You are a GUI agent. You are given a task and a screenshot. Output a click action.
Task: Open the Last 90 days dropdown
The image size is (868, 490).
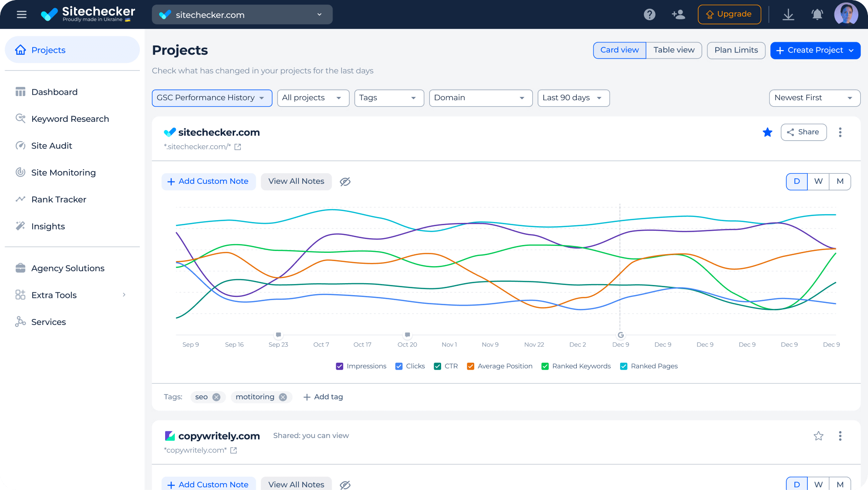(x=574, y=98)
